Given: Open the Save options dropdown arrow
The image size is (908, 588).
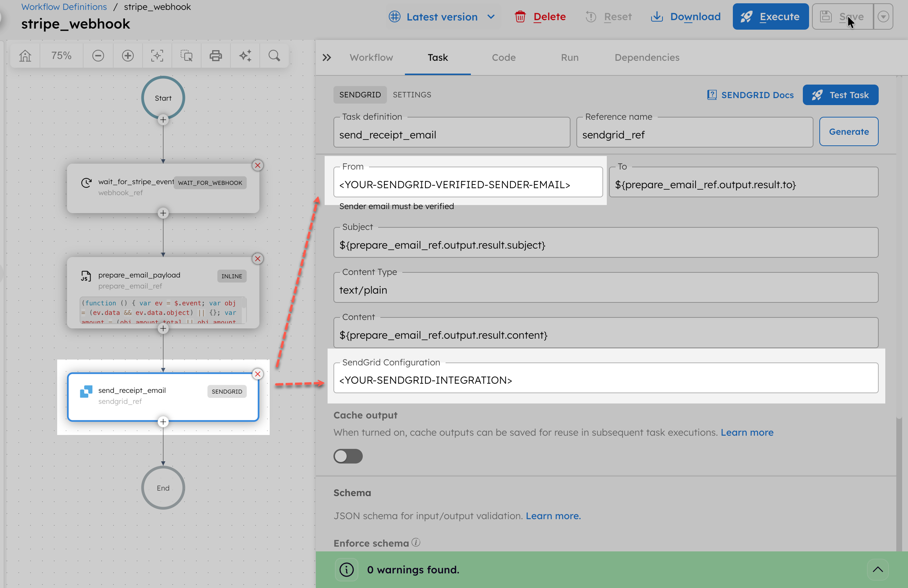Looking at the screenshot, I should [x=883, y=16].
